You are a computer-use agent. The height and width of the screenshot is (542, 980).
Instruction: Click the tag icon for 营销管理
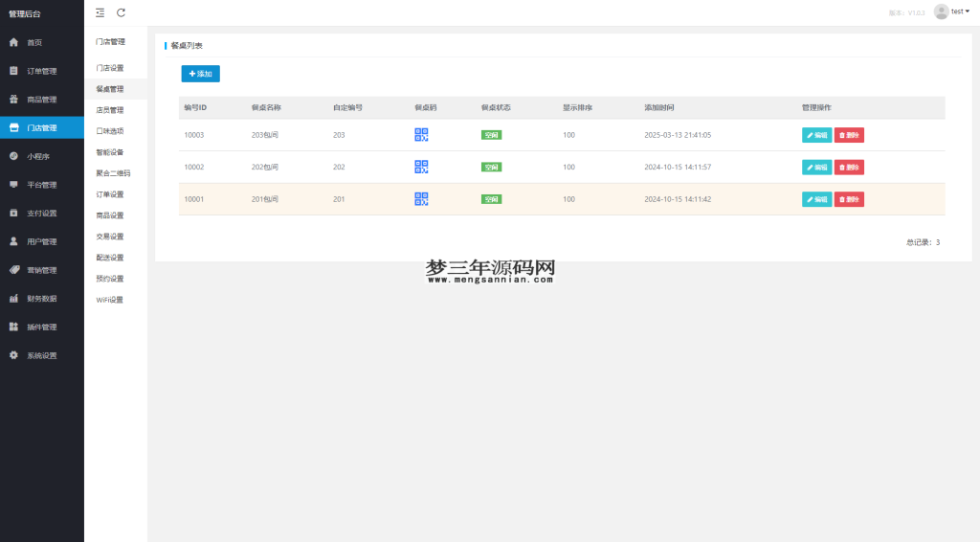pos(14,270)
